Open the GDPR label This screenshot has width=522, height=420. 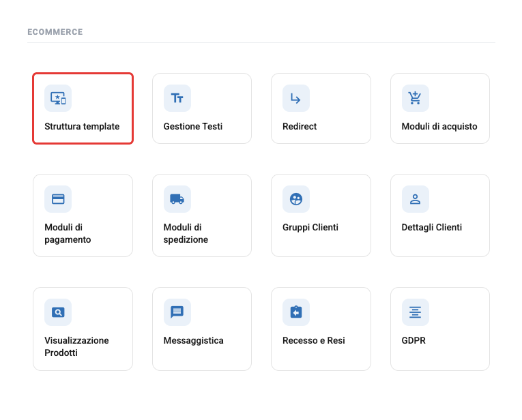(x=414, y=340)
